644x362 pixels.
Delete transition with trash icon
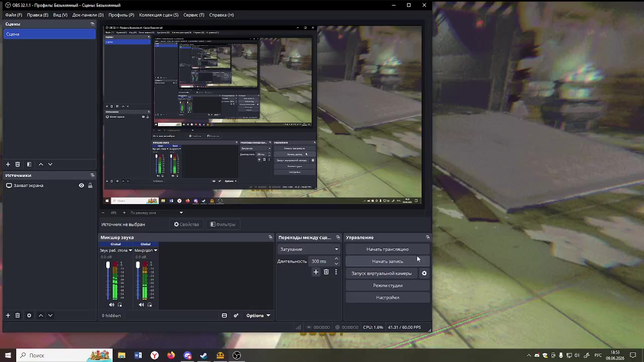(326, 272)
